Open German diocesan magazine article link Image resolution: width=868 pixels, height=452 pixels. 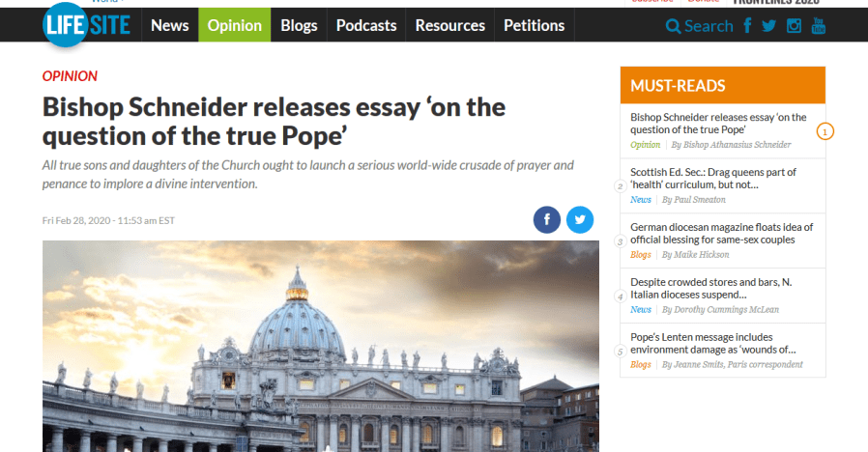721,234
